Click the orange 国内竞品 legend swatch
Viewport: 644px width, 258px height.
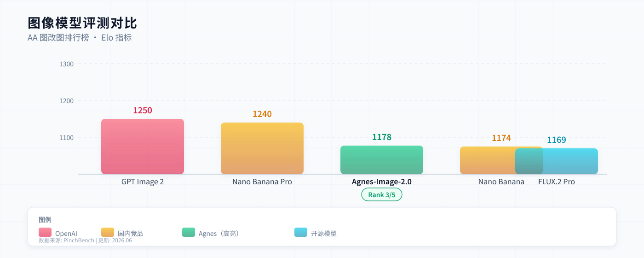(108, 232)
